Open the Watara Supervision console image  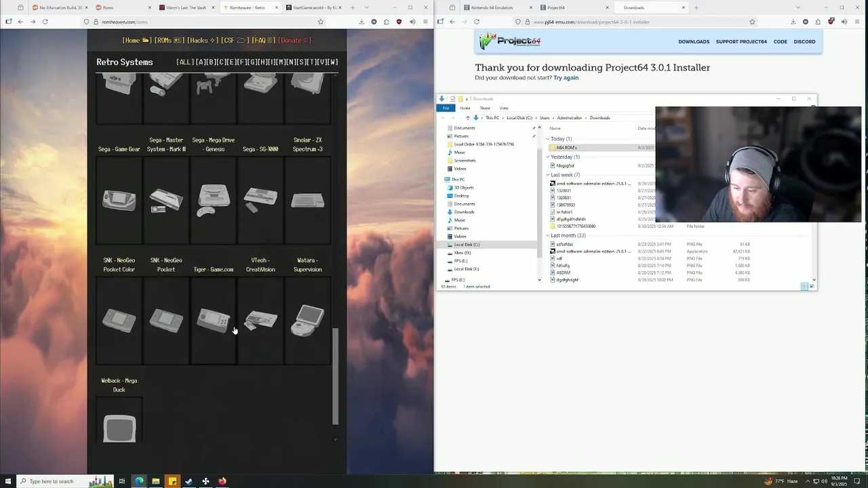pyautogui.click(x=308, y=321)
